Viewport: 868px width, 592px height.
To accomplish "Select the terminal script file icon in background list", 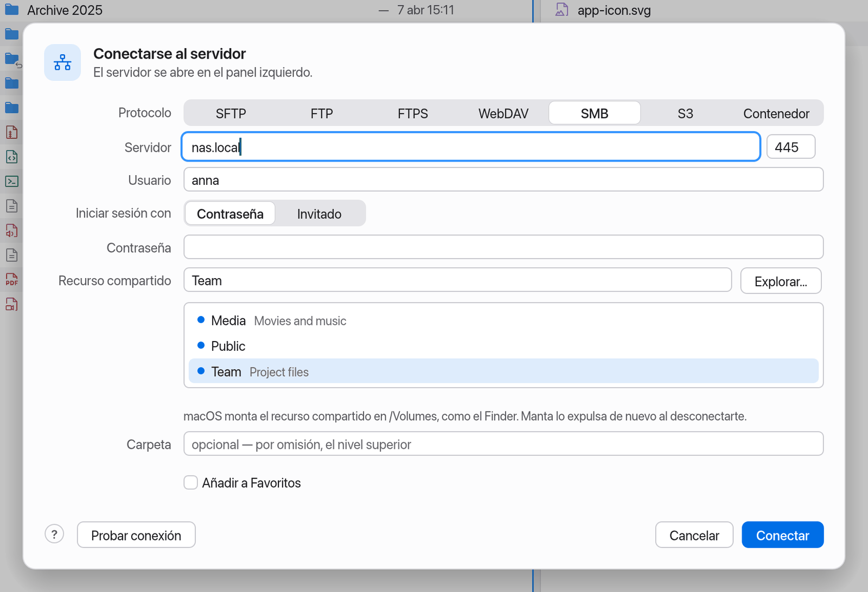I will (11, 182).
